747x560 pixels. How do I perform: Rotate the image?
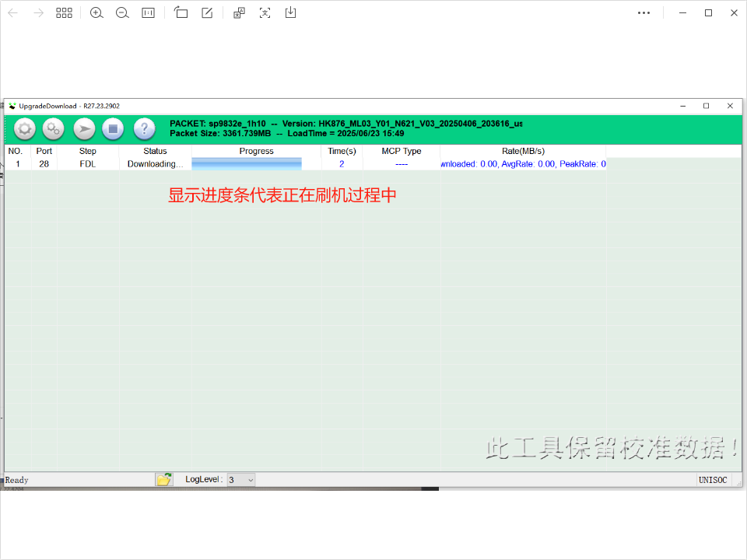(181, 13)
